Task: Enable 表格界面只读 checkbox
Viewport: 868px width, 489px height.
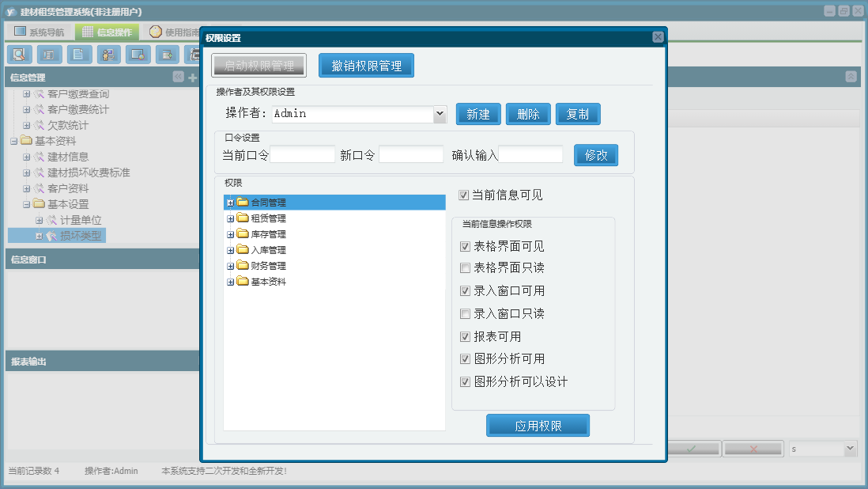Action: [465, 268]
